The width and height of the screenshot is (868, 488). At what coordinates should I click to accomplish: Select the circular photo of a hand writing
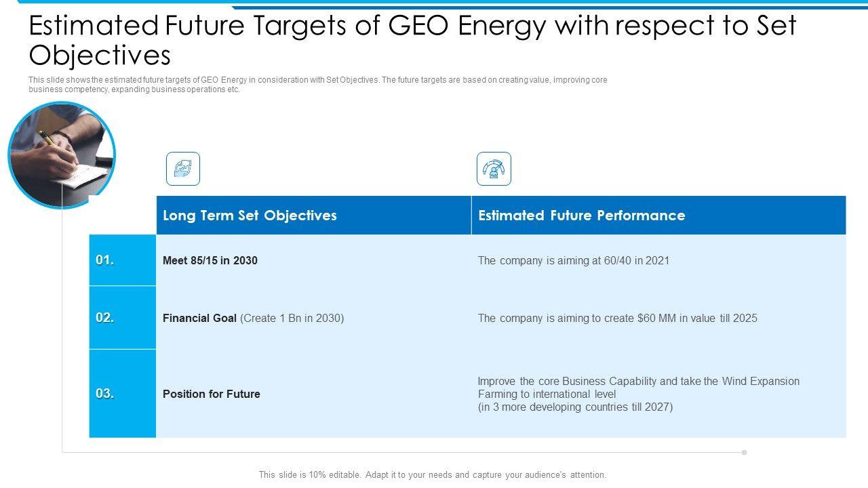coord(61,155)
